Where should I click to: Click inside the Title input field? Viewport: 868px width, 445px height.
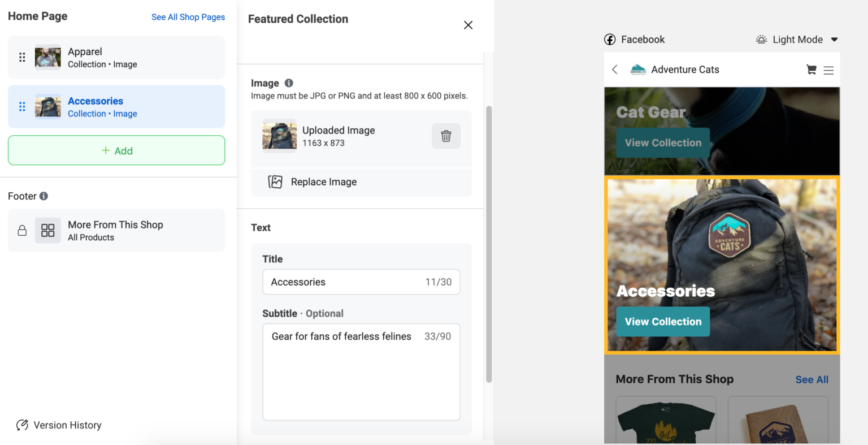[x=361, y=282]
